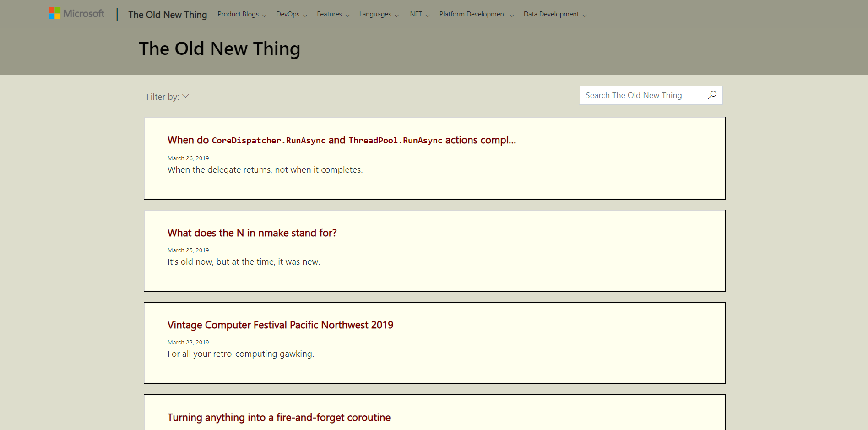
Task: Click the March 25, 2019 date
Action: pos(188,250)
